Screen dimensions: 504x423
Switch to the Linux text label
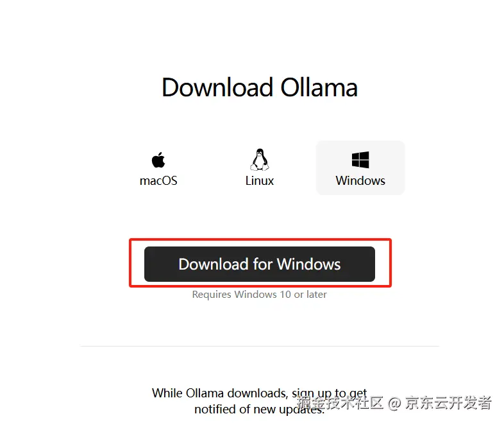[260, 181]
